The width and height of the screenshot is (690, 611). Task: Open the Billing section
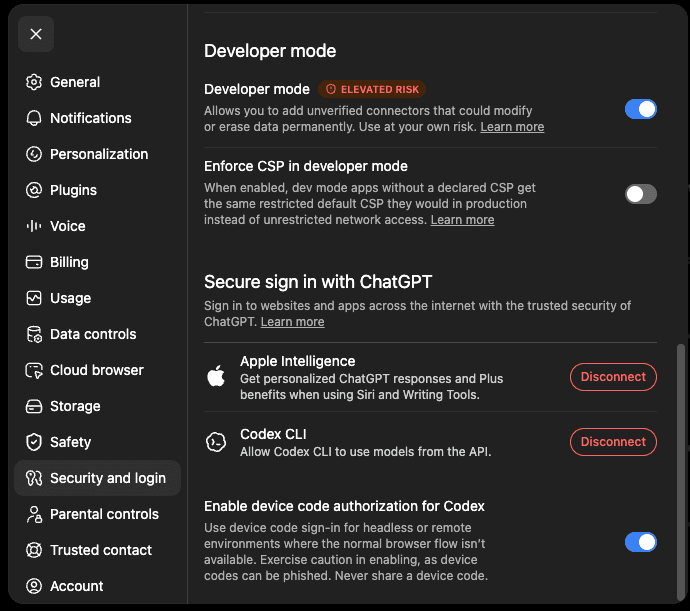[x=97, y=262]
